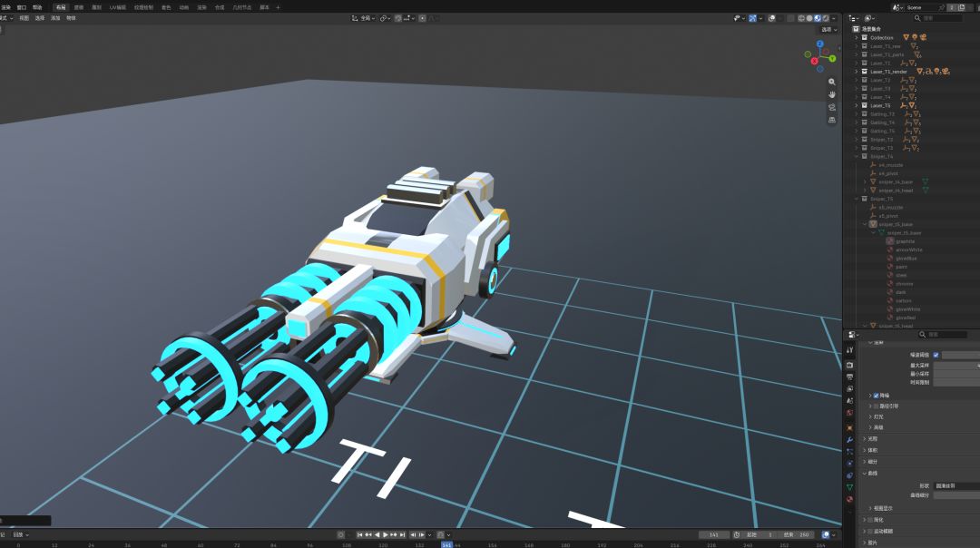This screenshot has width=980, height=548.
Task: Jump to the last frame in the timeline
Action: pos(403,535)
